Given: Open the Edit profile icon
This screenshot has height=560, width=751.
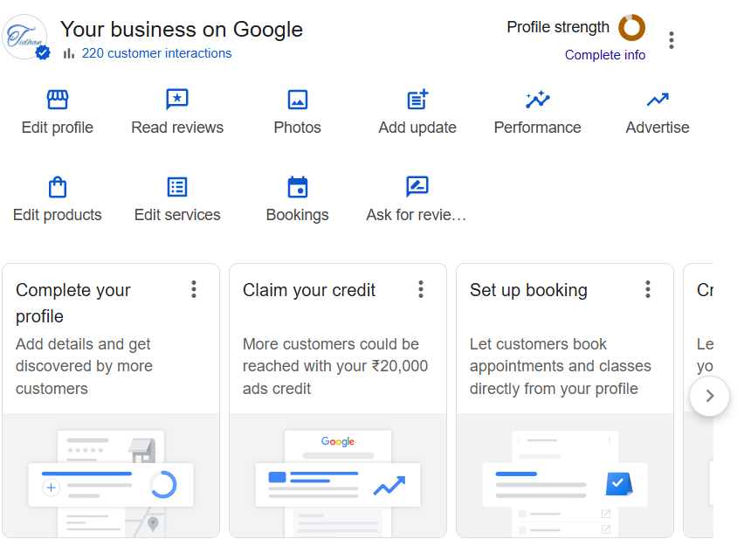Looking at the screenshot, I should pos(57,100).
